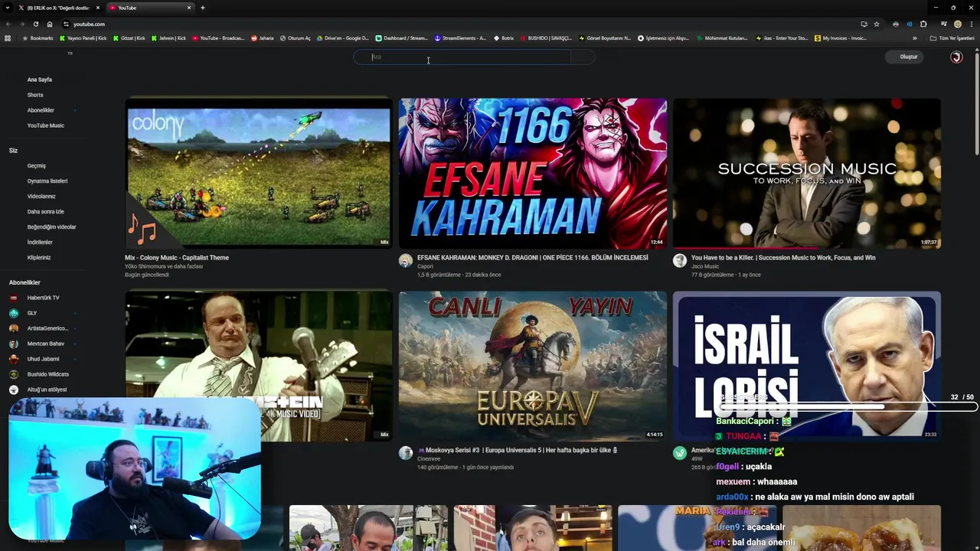Screen dimensions: 980x551
Task: Go to Ana Sayfa in sidebar
Action: pos(40,80)
